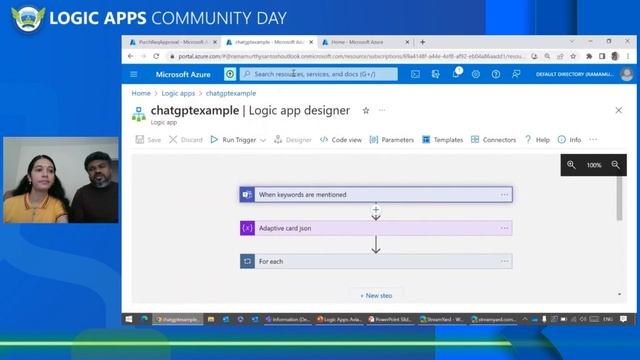Open the Azure feedback icon
The image size is (640, 360).
click(516, 74)
